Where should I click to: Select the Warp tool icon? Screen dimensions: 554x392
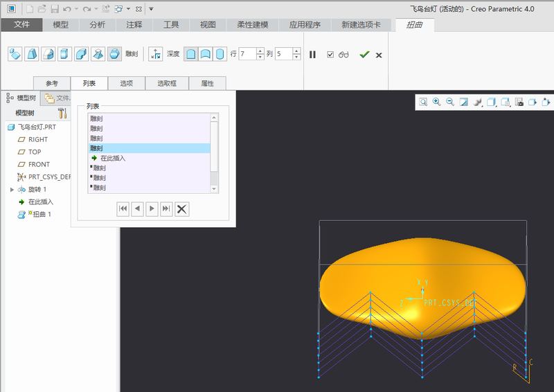pyautogui.click(x=31, y=54)
